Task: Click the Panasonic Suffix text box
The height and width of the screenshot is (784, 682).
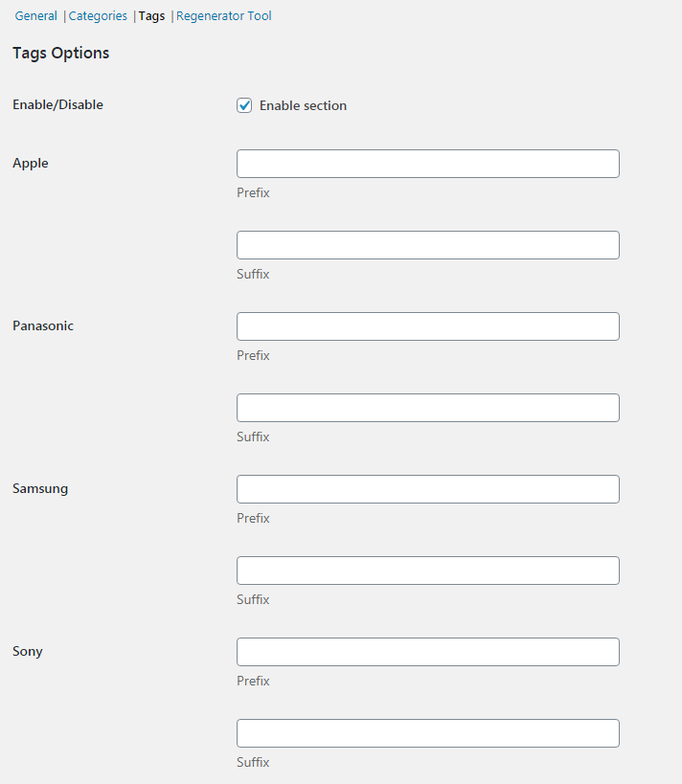Action: (x=428, y=408)
